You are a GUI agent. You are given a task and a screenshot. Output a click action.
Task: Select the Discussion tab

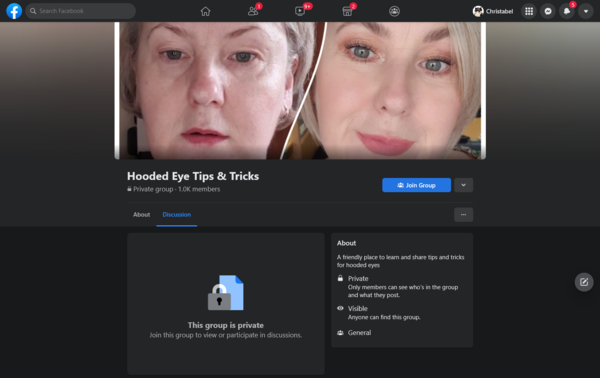point(177,215)
